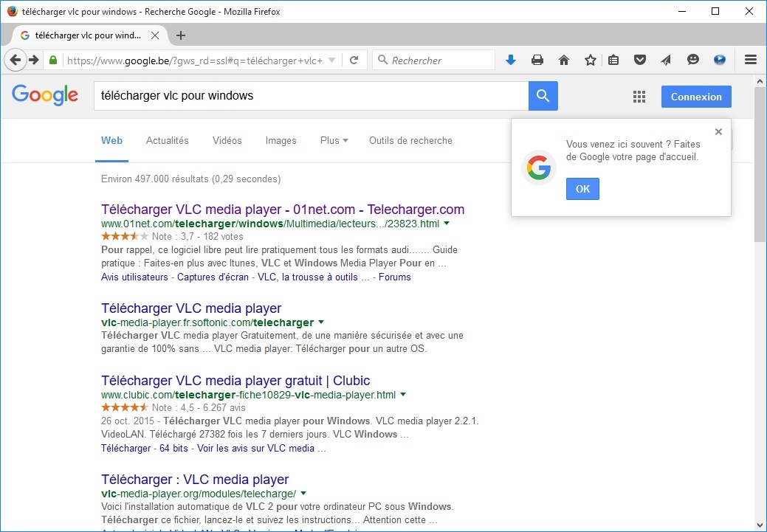Viewport: 767px width, 532px height.
Task: Click the blue Connexion button
Action: 696,97
